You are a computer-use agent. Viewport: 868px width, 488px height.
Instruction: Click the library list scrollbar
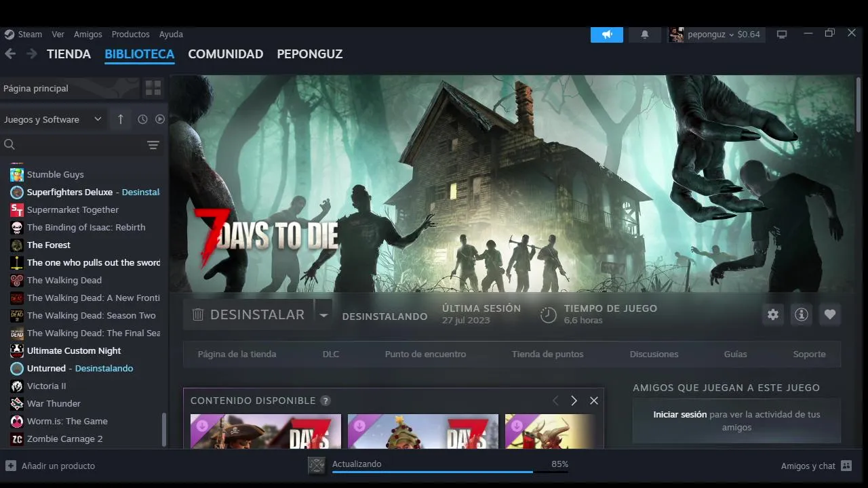164,430
